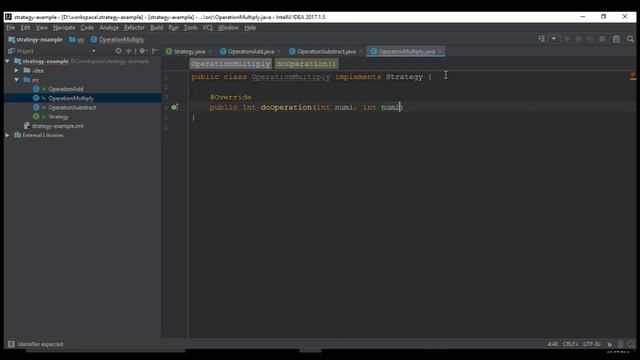Collapse strategy-example root tree node
This screenshot has height=360, width=640.
[x=7, y=61]
